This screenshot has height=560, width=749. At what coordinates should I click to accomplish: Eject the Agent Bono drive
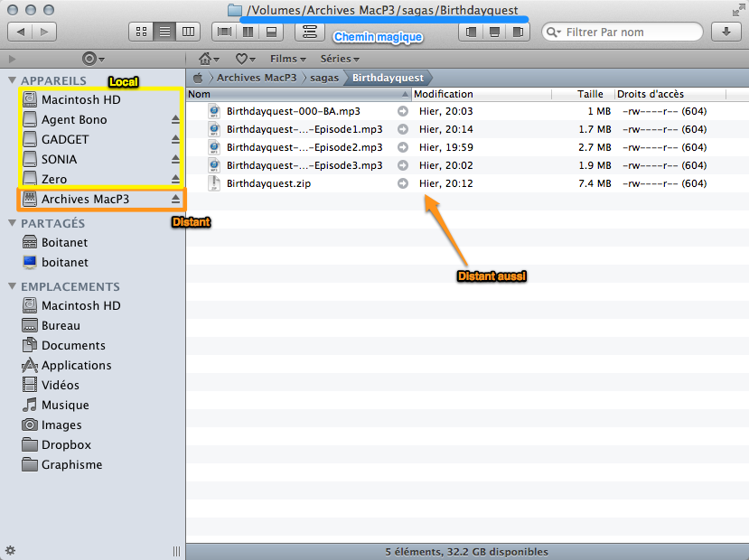(x=176, y=119)
